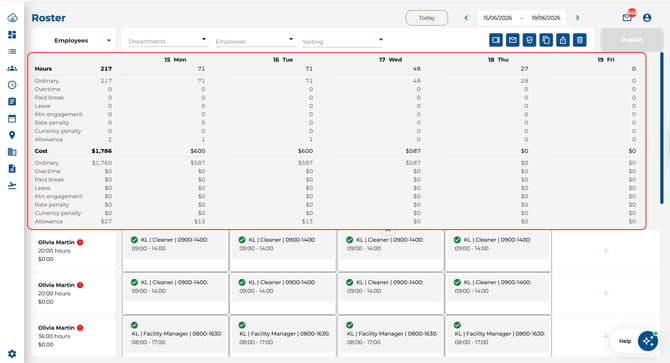670x363 pixels.
Task: Click the help assistant sparkle icon
Action: point(648,341)
